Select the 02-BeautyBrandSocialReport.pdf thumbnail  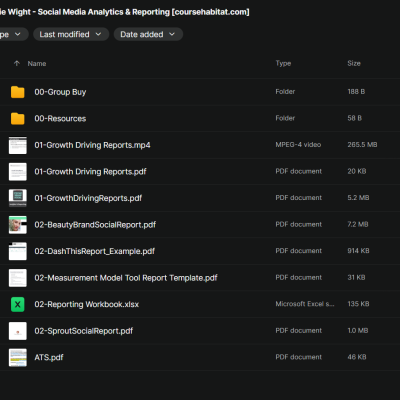pyautogui.click(x=18, y=225)
